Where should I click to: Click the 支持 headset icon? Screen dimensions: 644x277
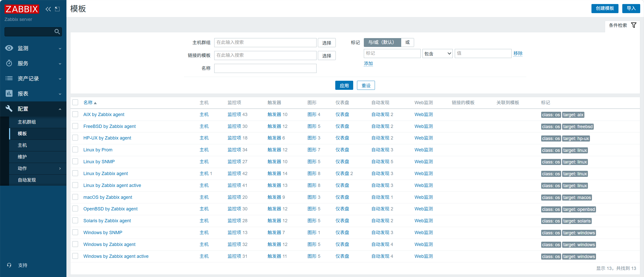pyautogui.click(x=9, y=265)
